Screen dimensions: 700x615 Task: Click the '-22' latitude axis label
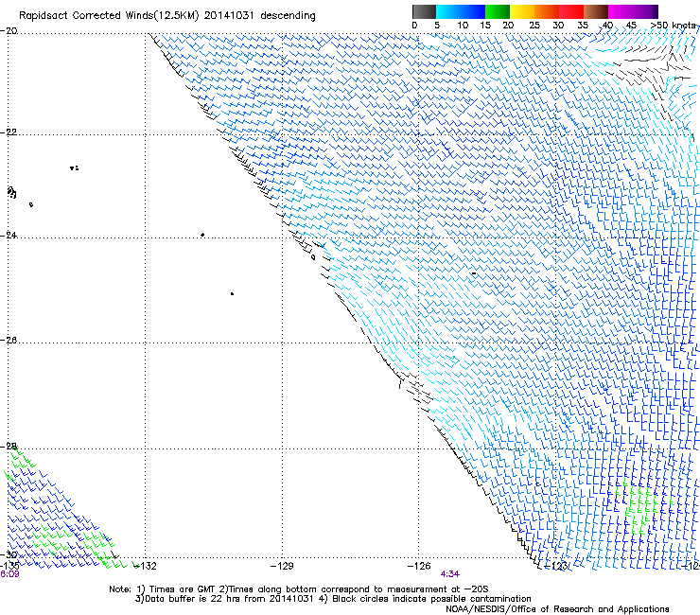click(9, 132)
